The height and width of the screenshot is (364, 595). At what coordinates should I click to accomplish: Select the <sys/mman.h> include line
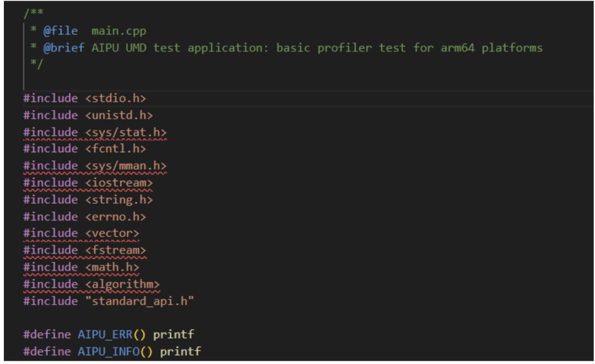click(95, 166)
